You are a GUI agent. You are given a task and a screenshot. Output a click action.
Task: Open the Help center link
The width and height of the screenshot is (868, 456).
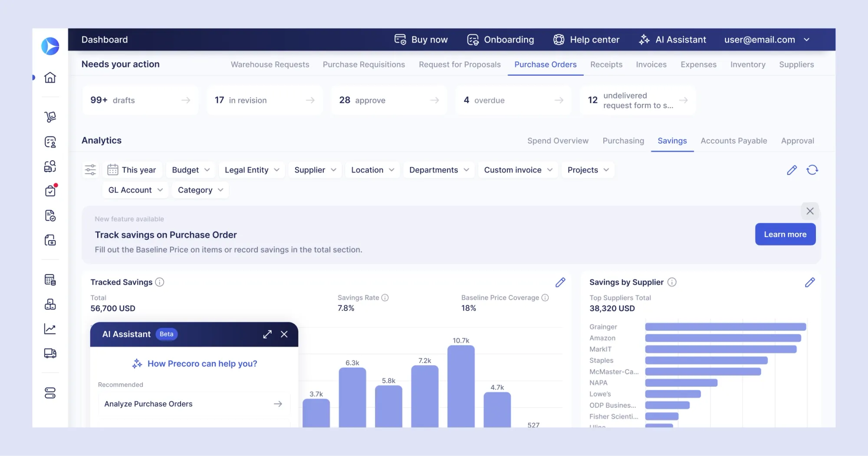(586, 40)
